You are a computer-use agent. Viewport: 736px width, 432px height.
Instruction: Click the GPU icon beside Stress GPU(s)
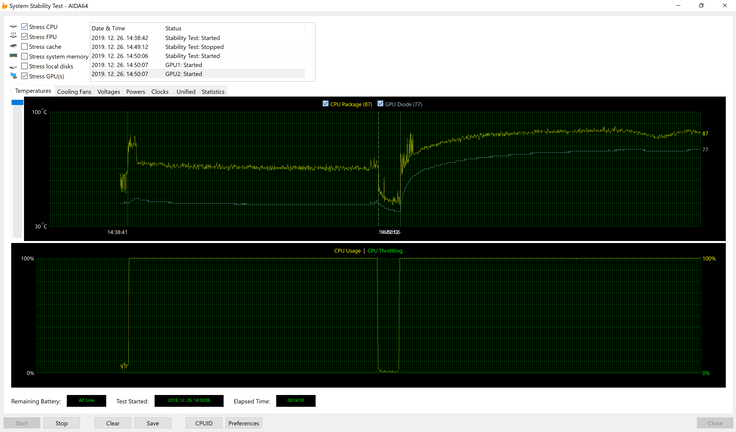[13, 76]
